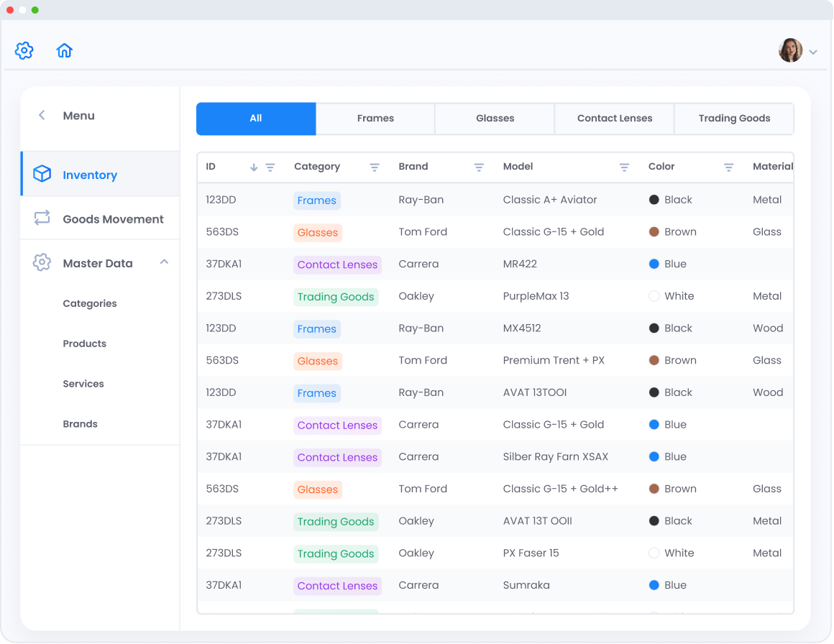Click the ID column sort arrow
The image size is (834, 644).
pyautogui.click(x=254, y=167)
